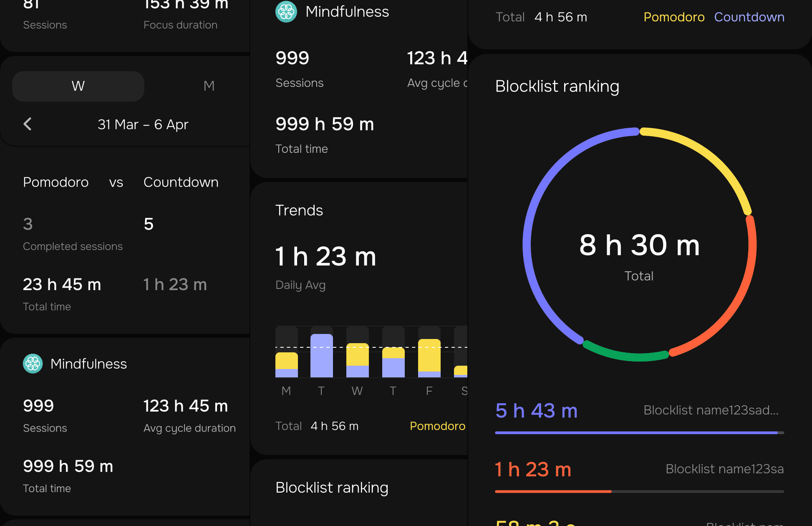Click the 31 Mar – 6 Apr date range
Viewport: 812px width, 526px height.
pyautogui.click(x=143, y=124)
